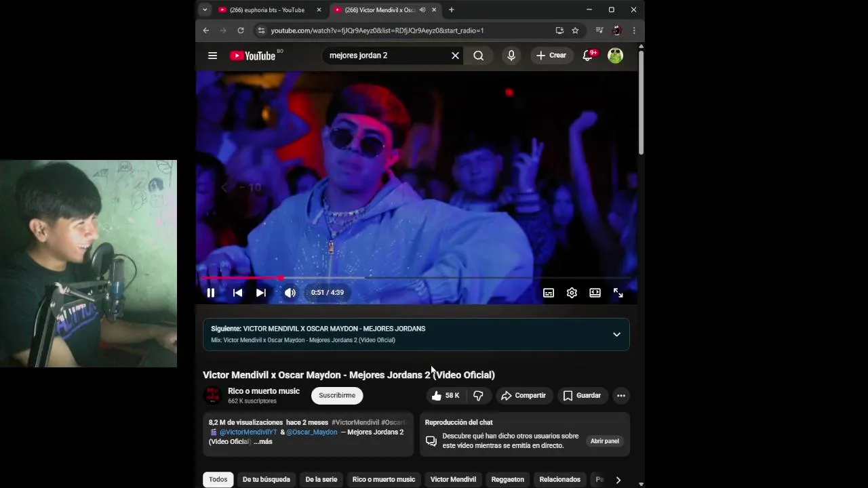Click the #VictorMendivil hashtag

coord(355,422)
